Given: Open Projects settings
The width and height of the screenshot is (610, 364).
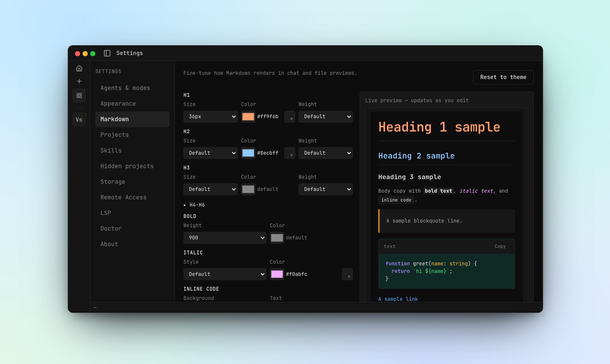Looking at the screenshot, I should pyautogui.click(x=132, y=135).
